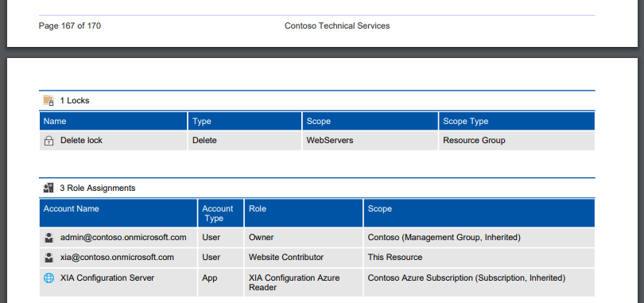Select the 'WebServers' scope cell
The image size is (644, 303).
click(370, 141)
